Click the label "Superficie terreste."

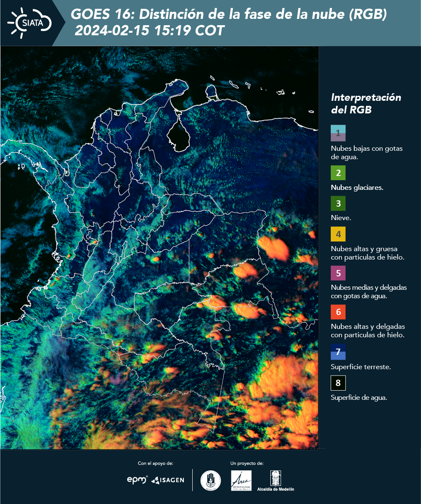[x=361, y=367]
